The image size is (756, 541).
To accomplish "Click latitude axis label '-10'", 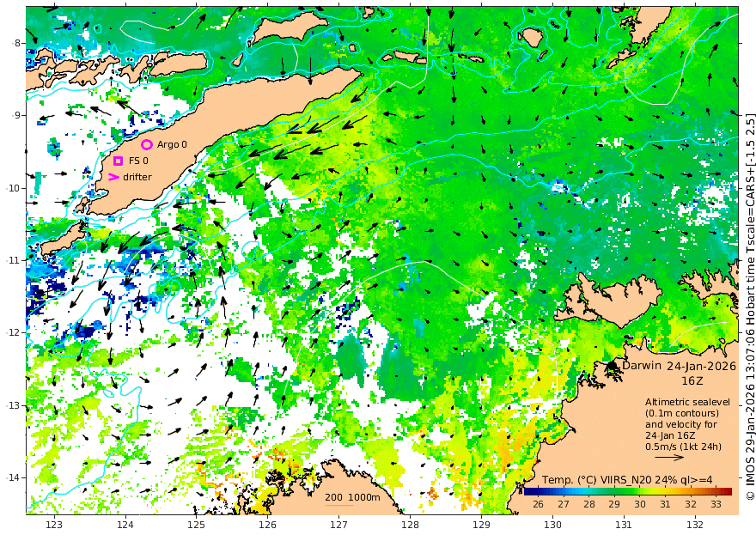I will pos(13,188).
